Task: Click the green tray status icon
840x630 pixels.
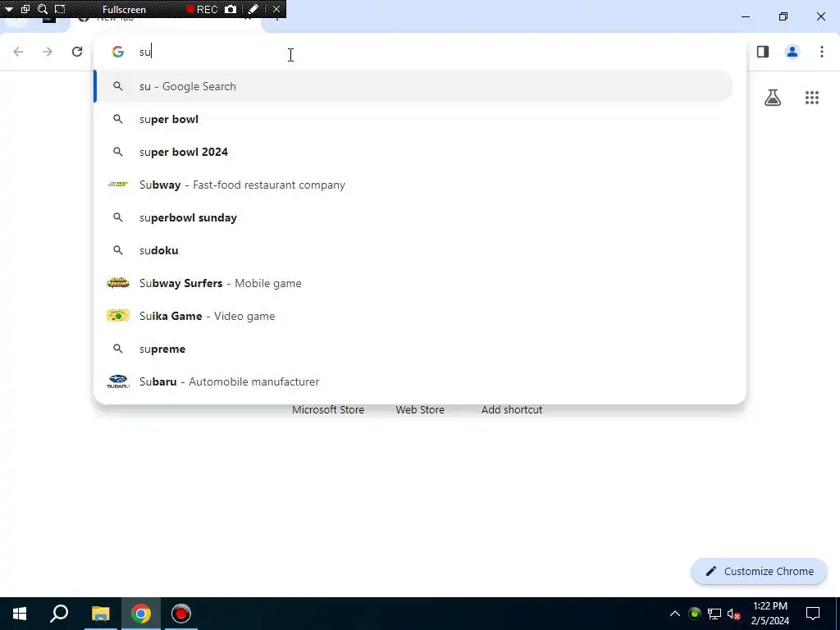Action: [695, 614]
